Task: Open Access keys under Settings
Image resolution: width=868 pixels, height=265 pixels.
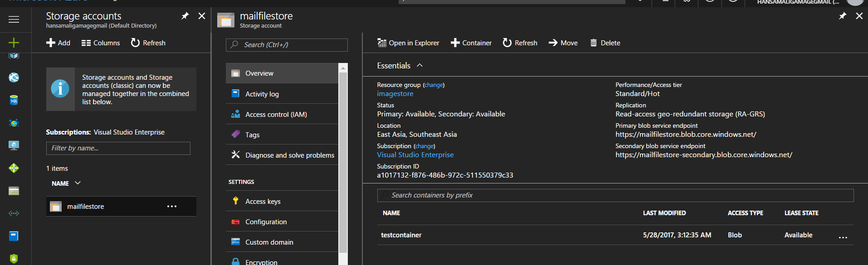Action: pos(282,201)
